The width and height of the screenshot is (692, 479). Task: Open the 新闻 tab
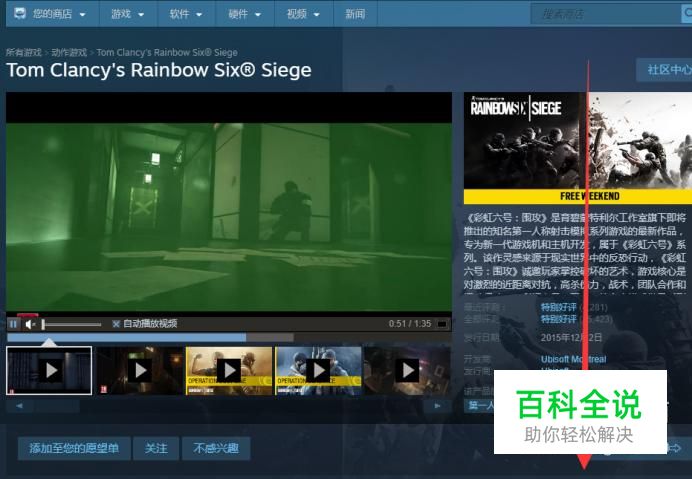[x=355, y=14]
